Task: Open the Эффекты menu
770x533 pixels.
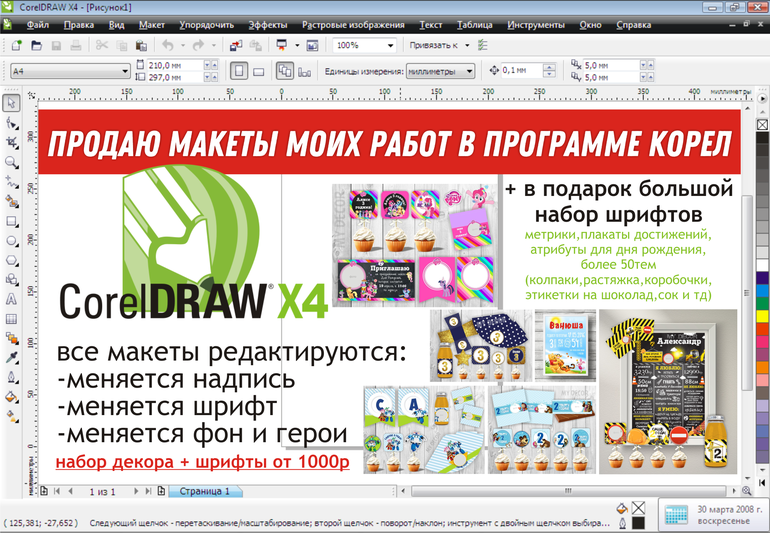Action: (267, 23)
